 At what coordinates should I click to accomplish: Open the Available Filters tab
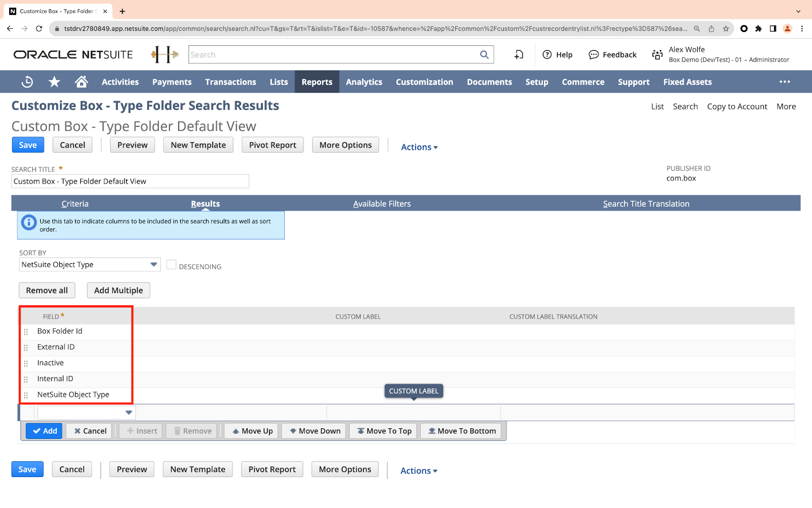pos(382,204)
